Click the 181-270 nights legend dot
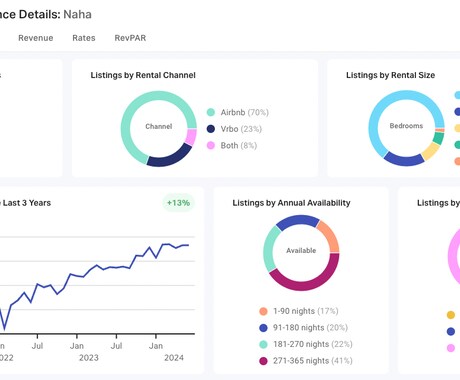Image resolution: width=460 pixels, height=380 pixels. 263,344
